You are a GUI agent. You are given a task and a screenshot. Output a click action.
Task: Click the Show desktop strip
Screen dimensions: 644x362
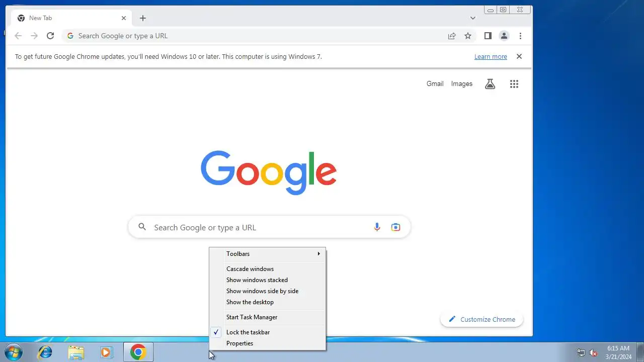[640, 352]
